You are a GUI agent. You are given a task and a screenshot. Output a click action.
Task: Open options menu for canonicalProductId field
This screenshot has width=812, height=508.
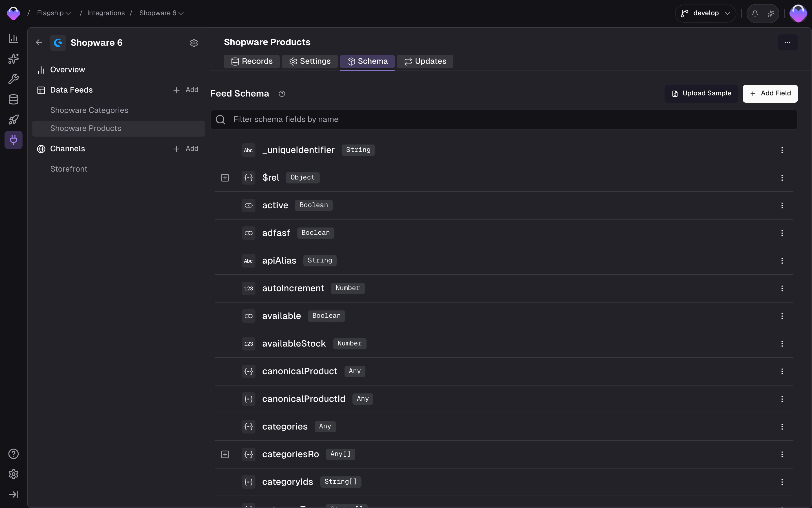(782, 399)
